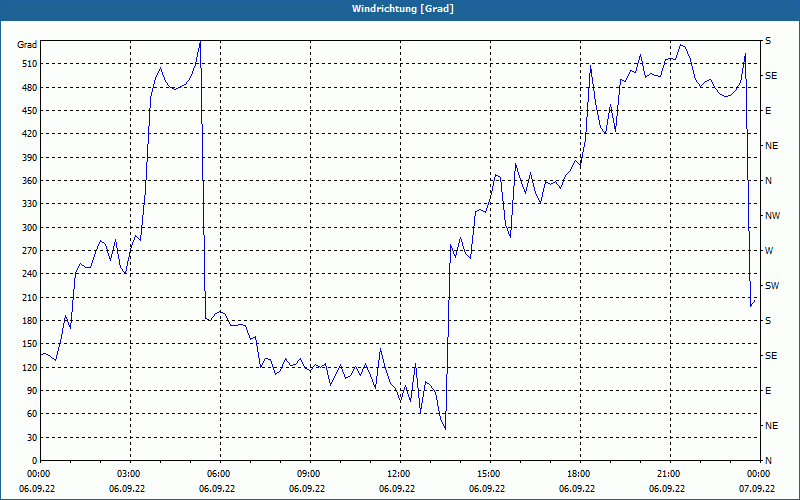Select the 180 y-axis value
800x500 pixels.
click(x=30, y=321)
